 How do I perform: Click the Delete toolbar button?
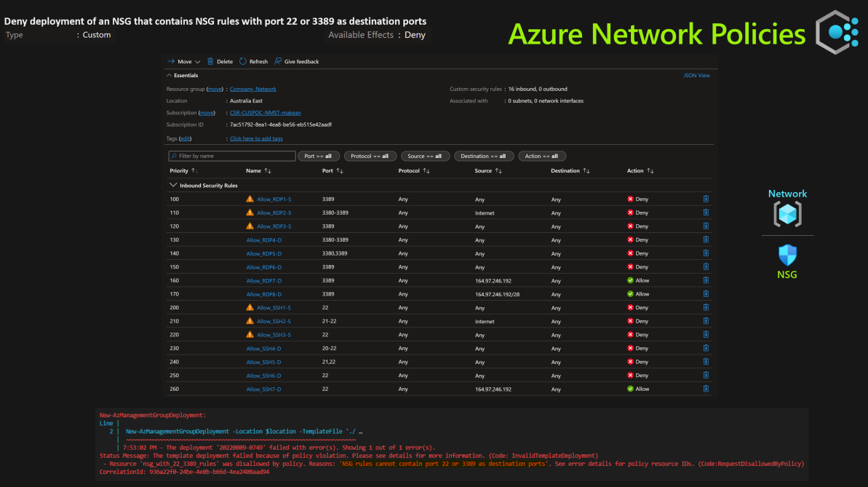[x=220, y=61]
